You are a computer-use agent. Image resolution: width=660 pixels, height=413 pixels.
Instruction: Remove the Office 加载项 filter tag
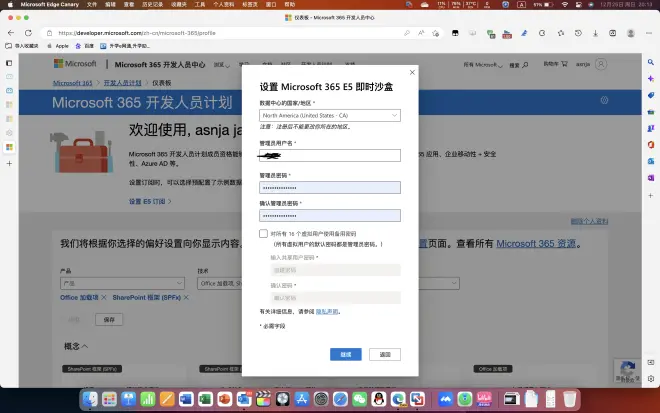click(x=104, y=297)
